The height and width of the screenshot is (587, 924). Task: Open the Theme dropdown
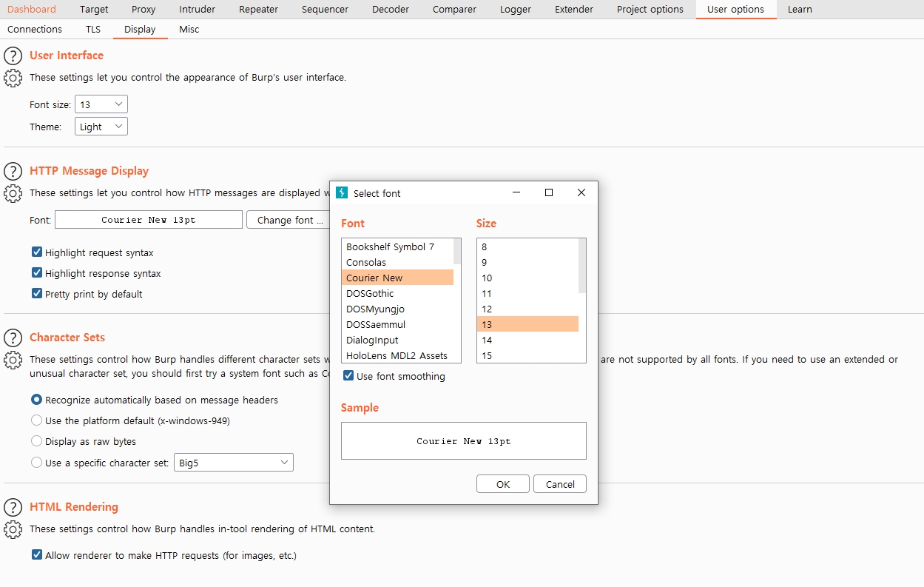coord(101,127)
